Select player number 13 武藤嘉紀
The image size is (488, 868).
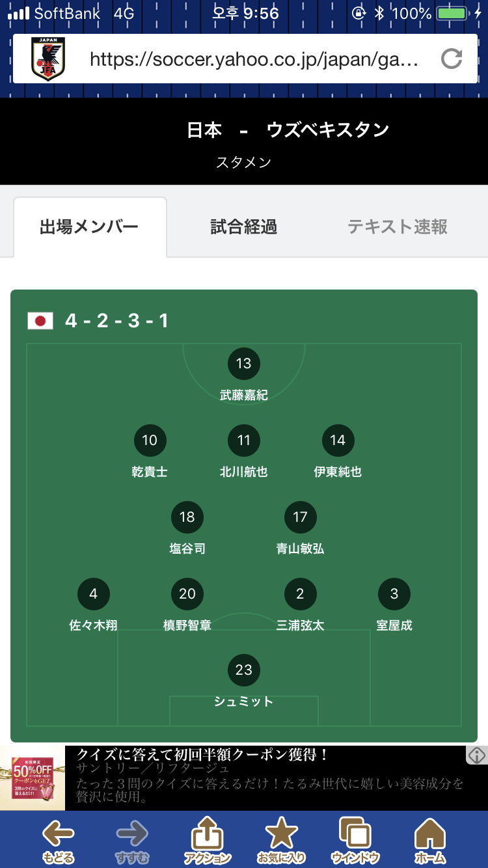tap(244, 364)
